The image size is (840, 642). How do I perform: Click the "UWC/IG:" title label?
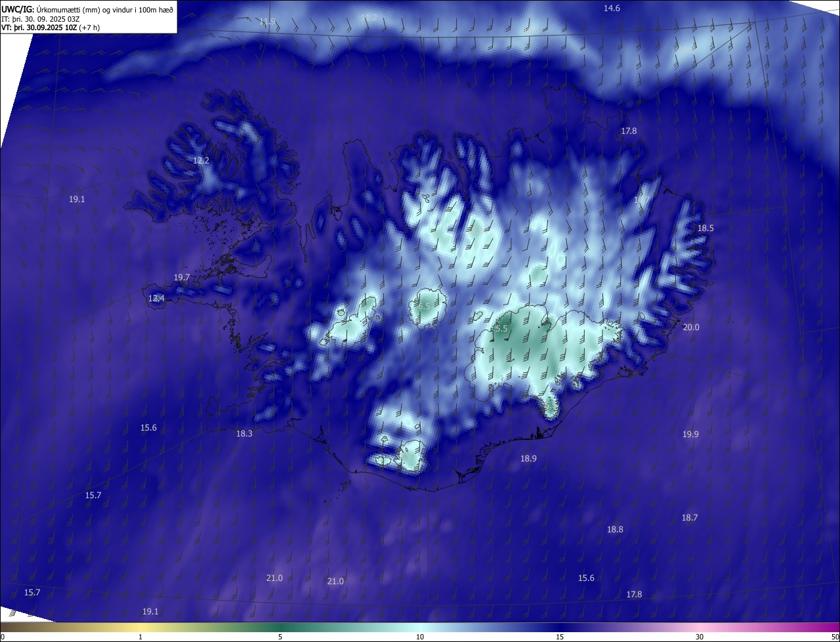pyautogui.click(x=18, y=9)
